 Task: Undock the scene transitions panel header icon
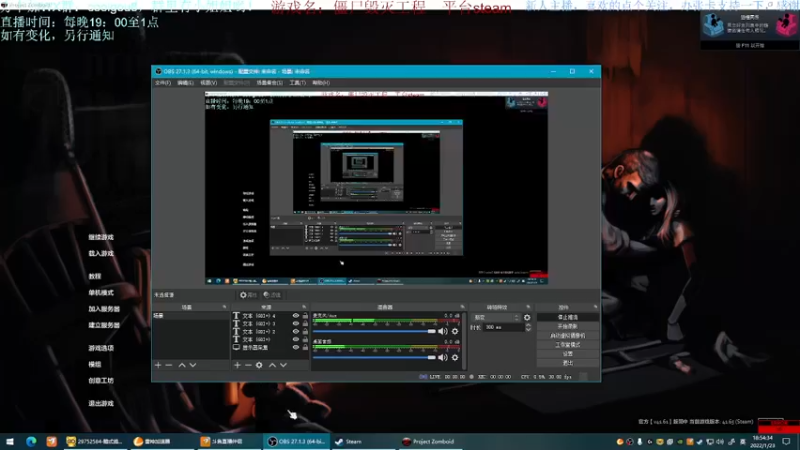coord(528,307)
